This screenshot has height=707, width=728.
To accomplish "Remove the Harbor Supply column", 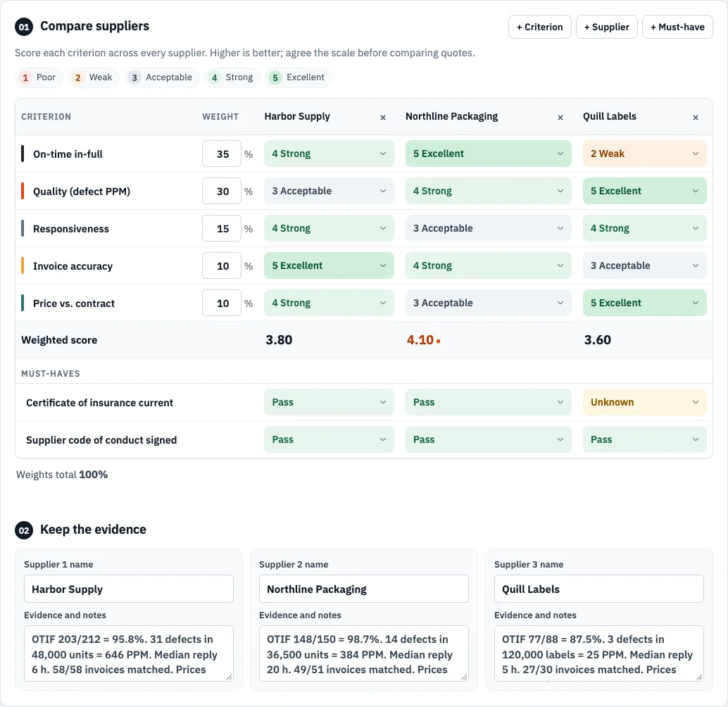I will [383, 118].
